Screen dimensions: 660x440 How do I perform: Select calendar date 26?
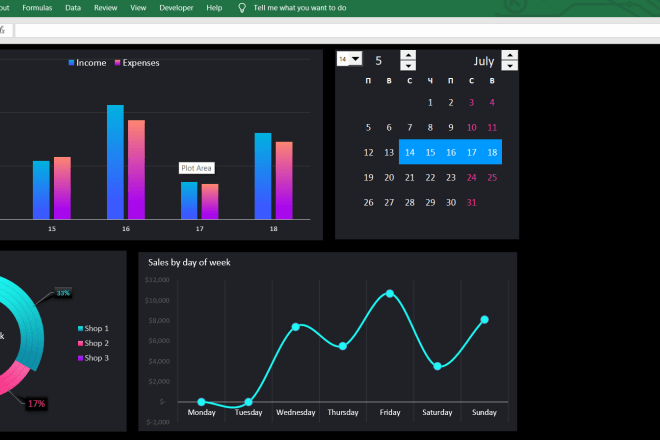[x=368, y=203]
